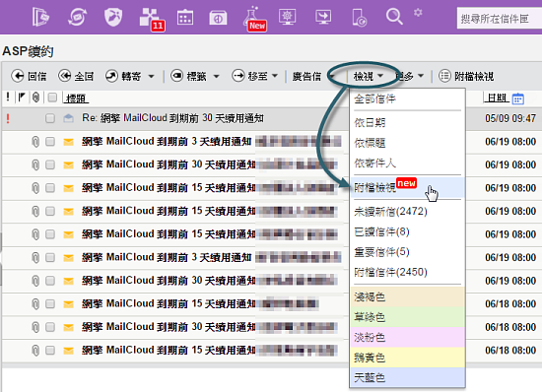
Task: Check the 06/18 message, 到期前 30 天
Action: [50, 327]
